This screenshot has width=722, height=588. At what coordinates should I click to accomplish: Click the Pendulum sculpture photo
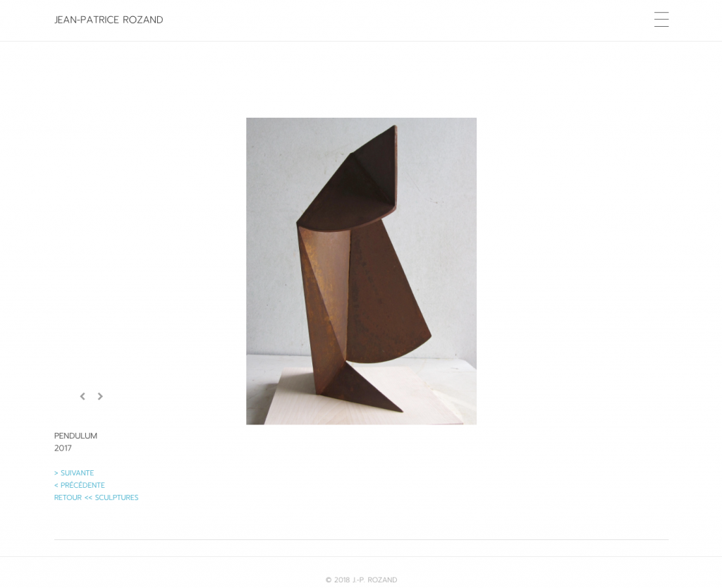362,271
